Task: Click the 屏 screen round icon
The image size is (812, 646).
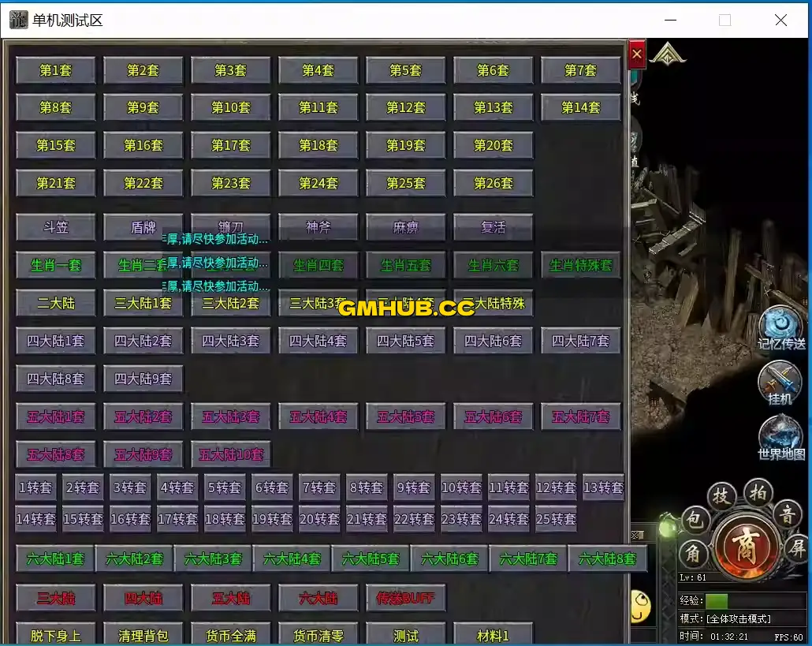Action: click(798, 547)
